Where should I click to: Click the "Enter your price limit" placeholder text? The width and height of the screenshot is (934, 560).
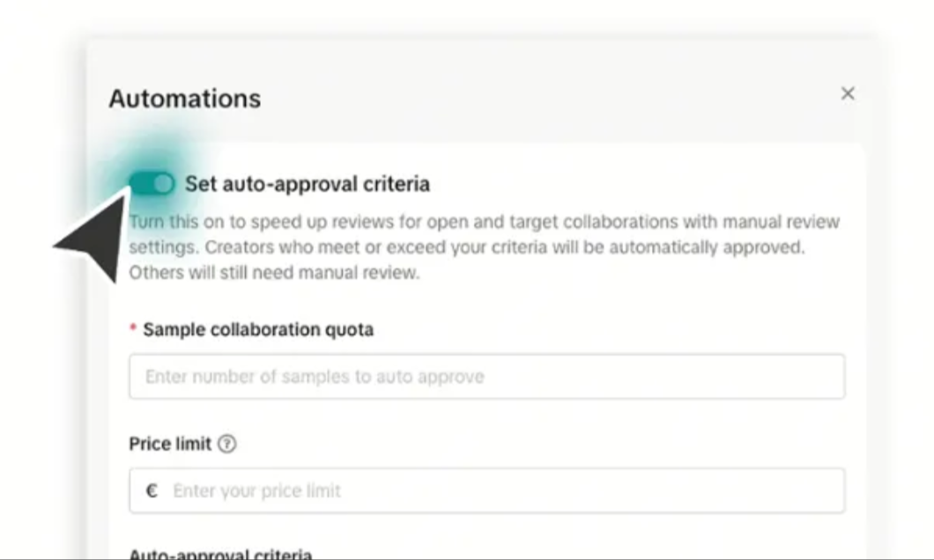256,491
